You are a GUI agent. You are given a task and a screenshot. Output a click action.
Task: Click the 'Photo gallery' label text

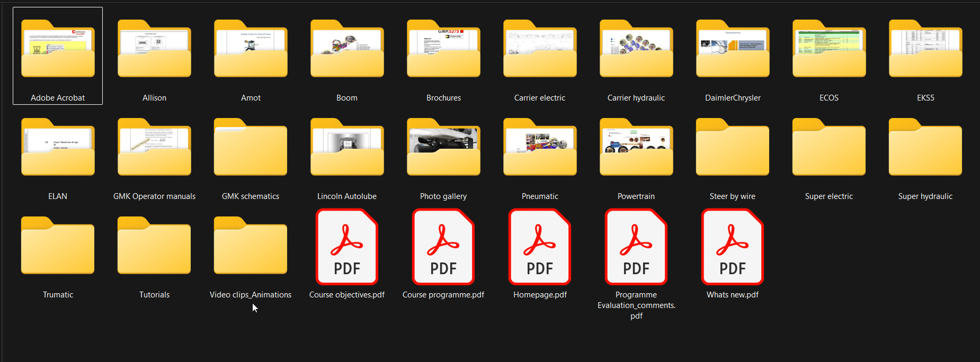(443, 196)
